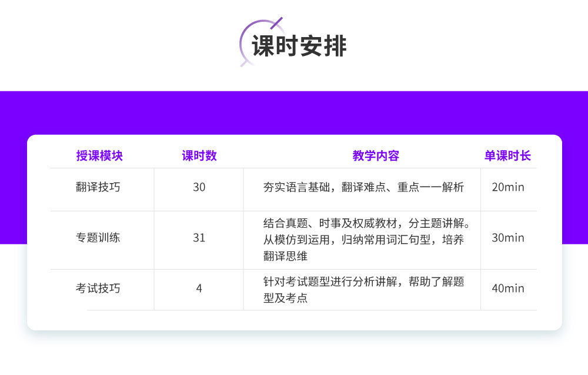The image size is (588, 375).
Task: Click the 31 lesson count cell
Action: point(199,238)
